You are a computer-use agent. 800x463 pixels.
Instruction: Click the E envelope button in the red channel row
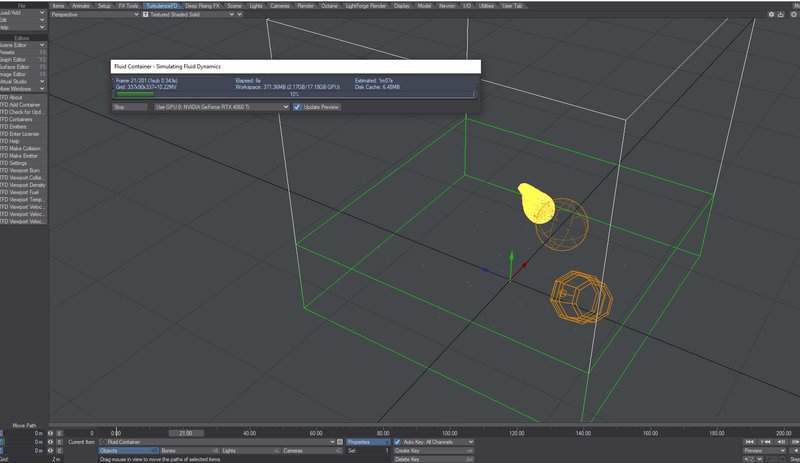click(x=59, y=433)
